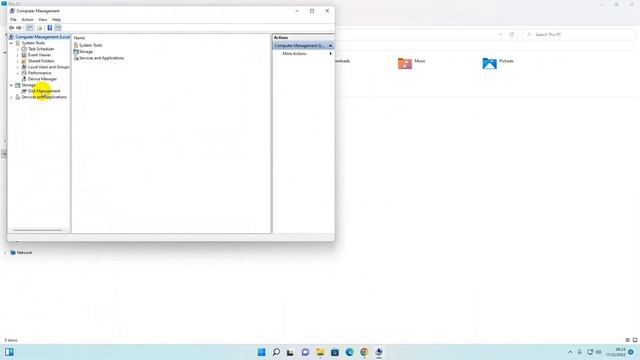Select Shared Folders in the tree
Screen dimensions: 640x360
tap(41, 61)
